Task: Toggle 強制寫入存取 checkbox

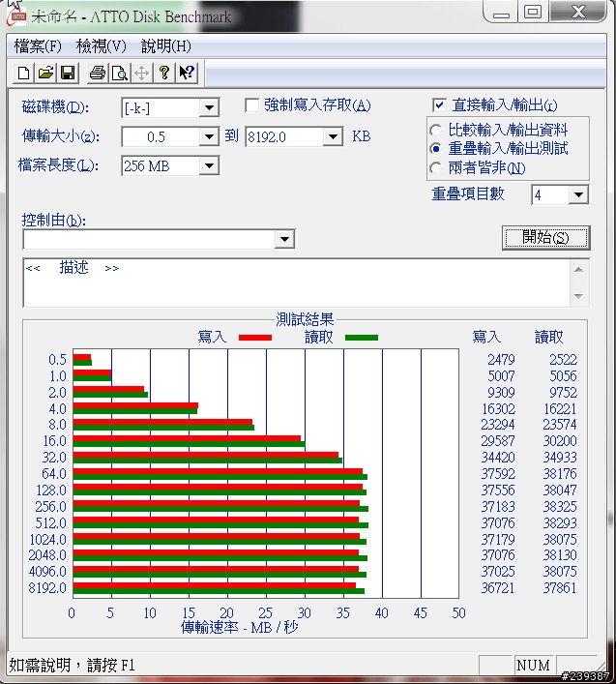Action: pos(252,105)
